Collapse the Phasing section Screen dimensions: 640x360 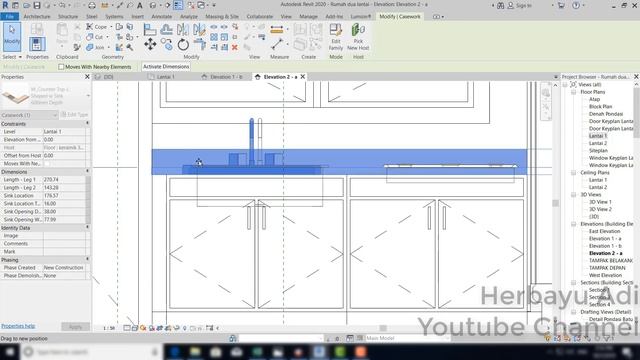click(x=87, y=259)
